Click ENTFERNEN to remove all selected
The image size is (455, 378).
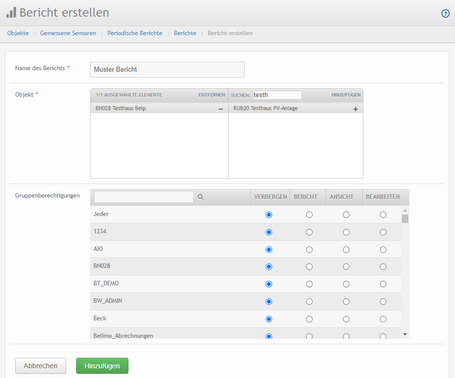point(212,95)
